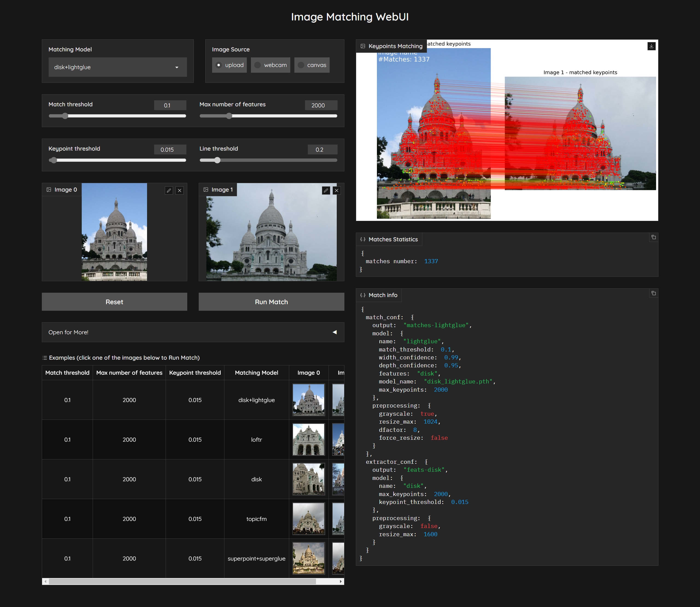
Task: Select the loftr example Image 0 thumbnail
Action: [309, 439]
